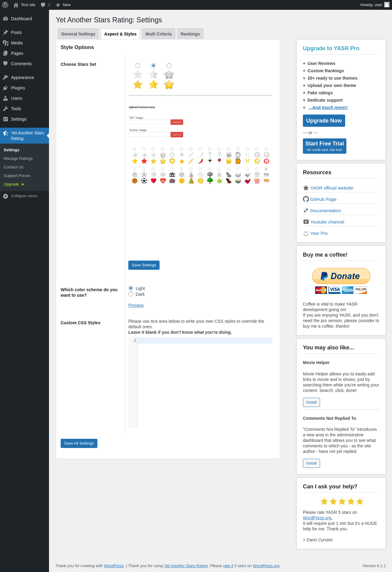Open Manage Ratings submenu item
The height and width of the screenshot is (572, 392).
[18, 159]
